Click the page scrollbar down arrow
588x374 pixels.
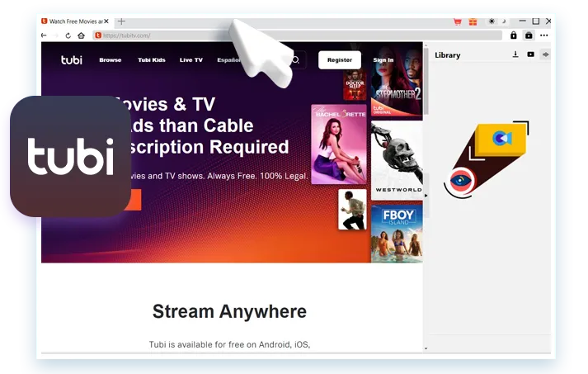pyautogui.click(x=426, y=348)
